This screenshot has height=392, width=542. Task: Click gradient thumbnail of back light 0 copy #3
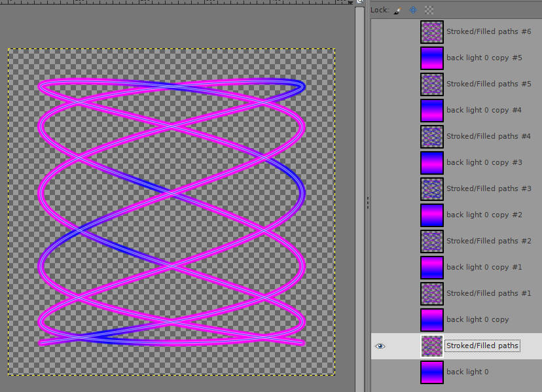coord(432,163)
